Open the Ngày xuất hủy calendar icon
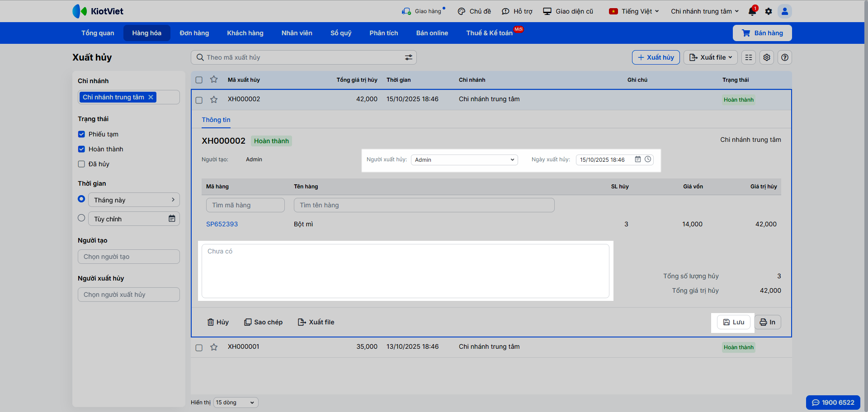This screenshot has width=868, height=412. (638, 159)
